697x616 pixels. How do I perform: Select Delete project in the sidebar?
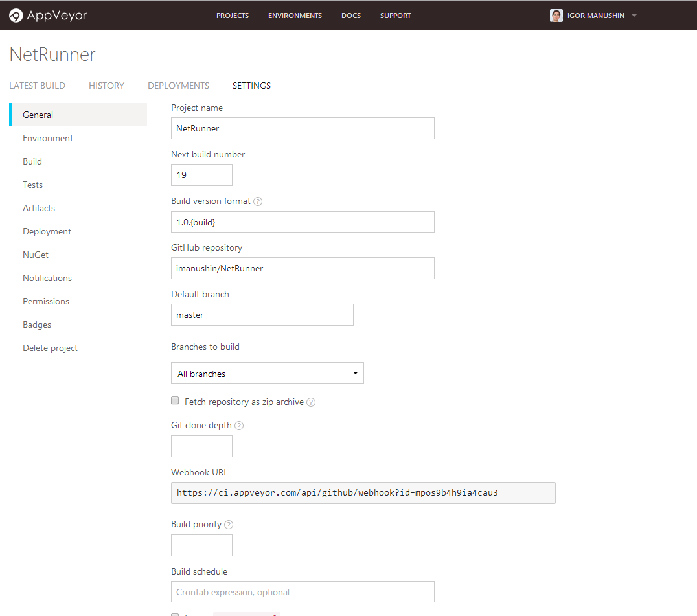point(50,348)
